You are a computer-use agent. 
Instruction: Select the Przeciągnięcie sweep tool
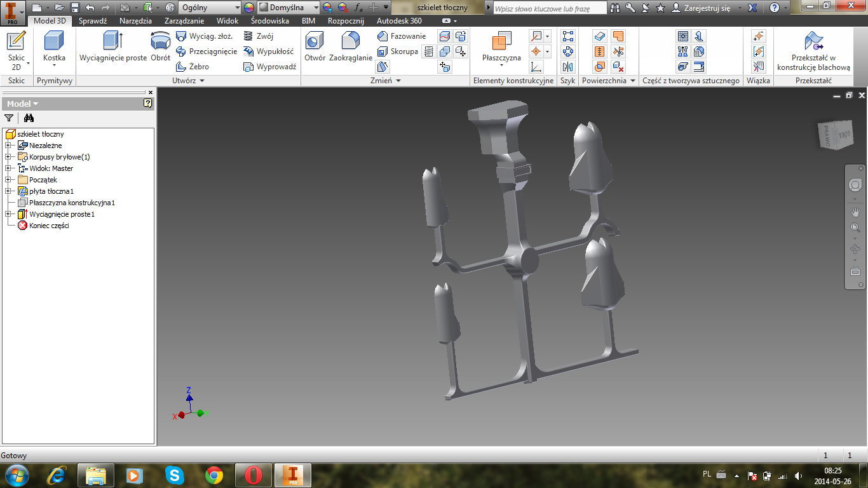click(206, 51)
